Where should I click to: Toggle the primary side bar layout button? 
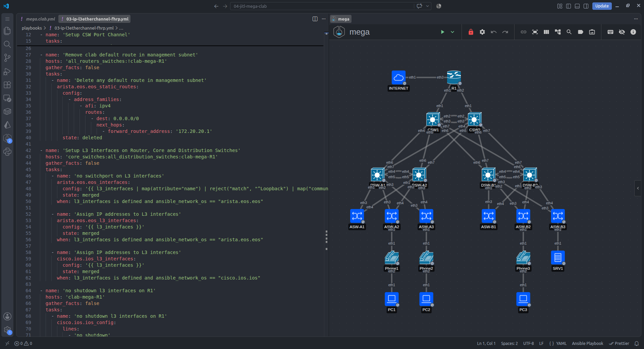(x=568, y=6)
